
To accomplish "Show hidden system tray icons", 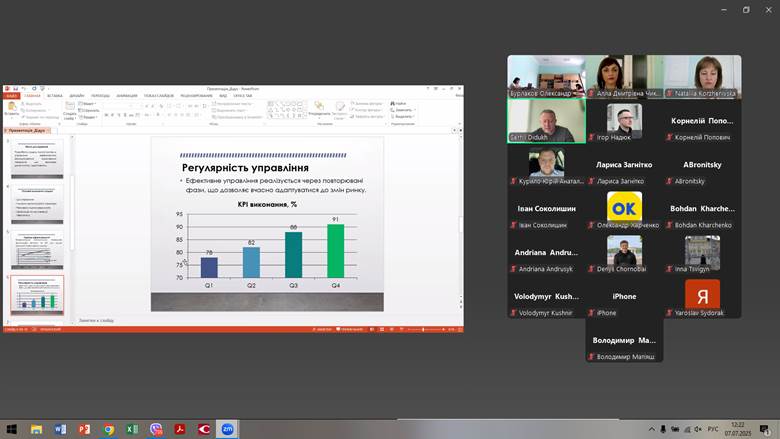I will (x=652, y=429).
